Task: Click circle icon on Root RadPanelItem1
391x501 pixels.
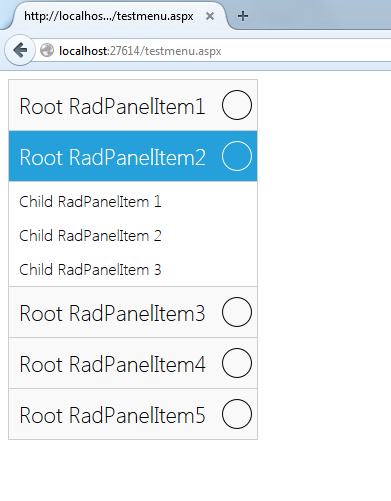Action: [237, 105]
